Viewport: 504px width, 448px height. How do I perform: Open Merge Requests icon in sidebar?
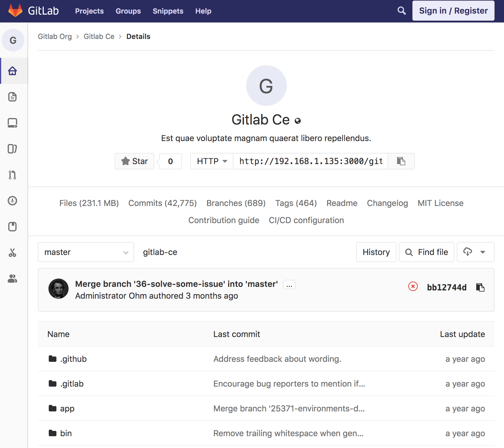click(12, 175)
